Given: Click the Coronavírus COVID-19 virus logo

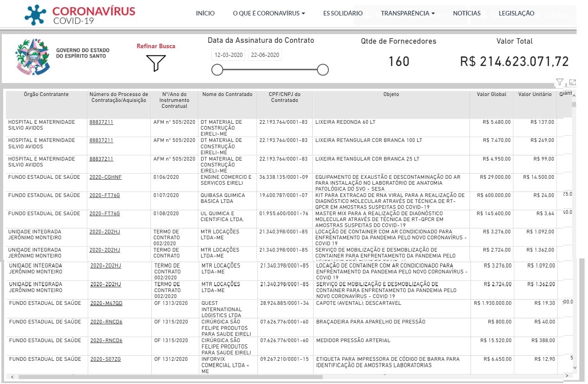Looking at the screenshot, I should coord(36,14).
